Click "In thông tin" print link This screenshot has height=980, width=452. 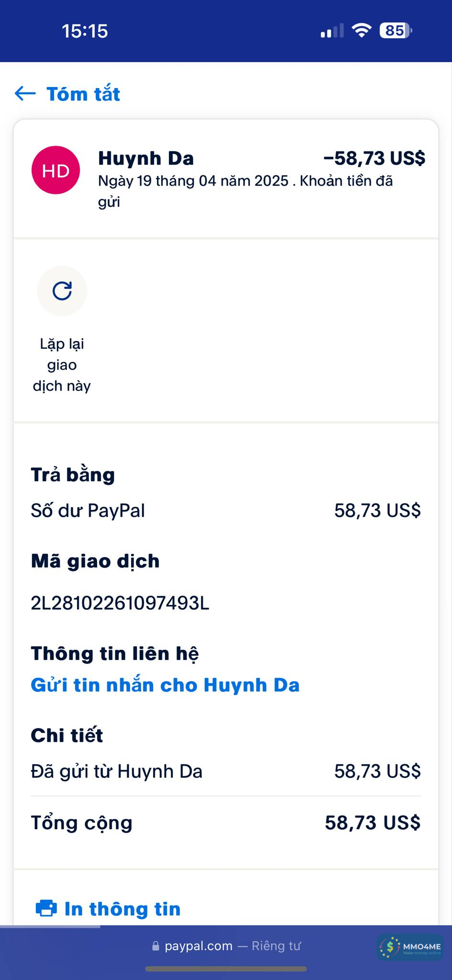122,909
